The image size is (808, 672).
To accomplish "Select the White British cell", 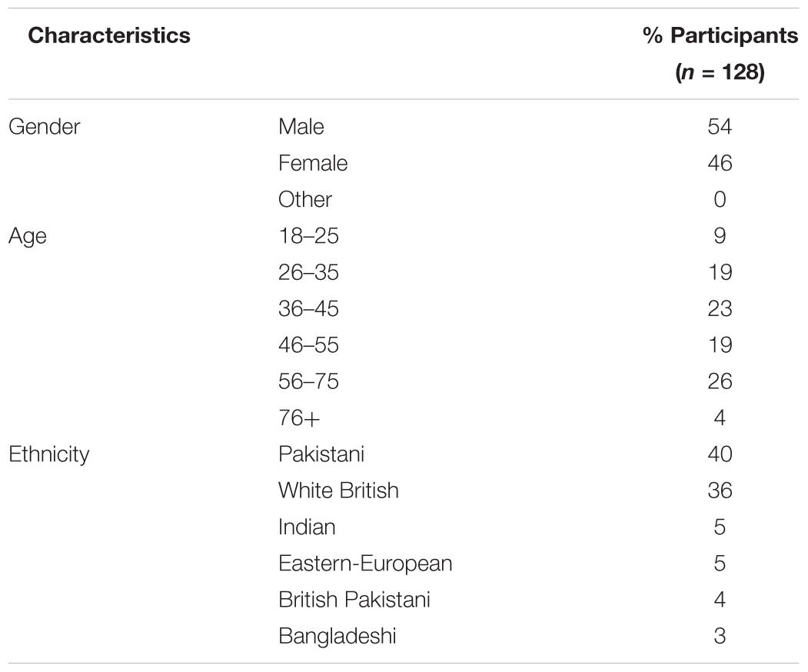I will (338, 491).
